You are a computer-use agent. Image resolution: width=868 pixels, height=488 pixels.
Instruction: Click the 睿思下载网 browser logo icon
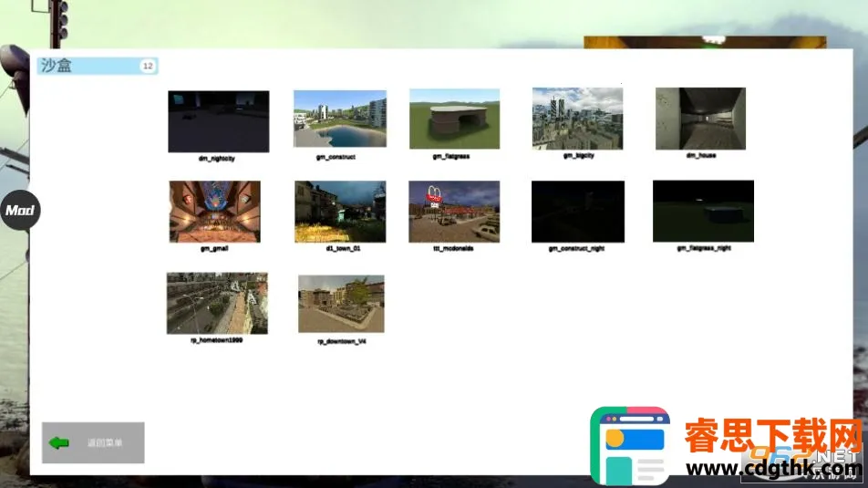pyautogui.click(x=630, y=447)
